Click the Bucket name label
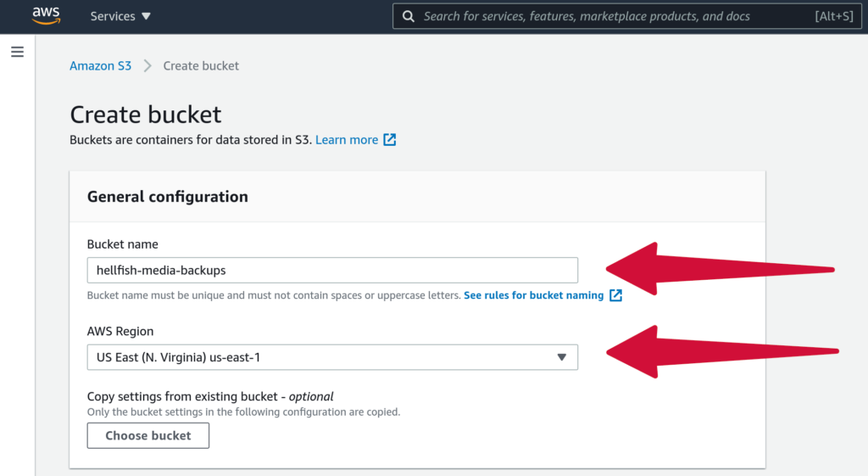868x476 pixels. click(x=122, y=244)
